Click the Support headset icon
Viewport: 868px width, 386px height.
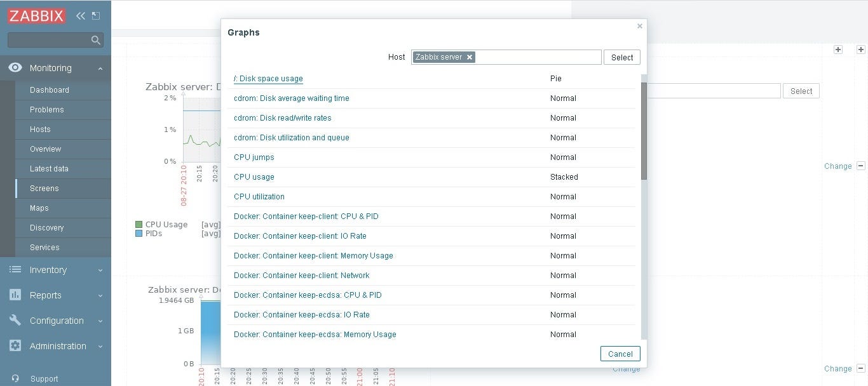point(15,379)
